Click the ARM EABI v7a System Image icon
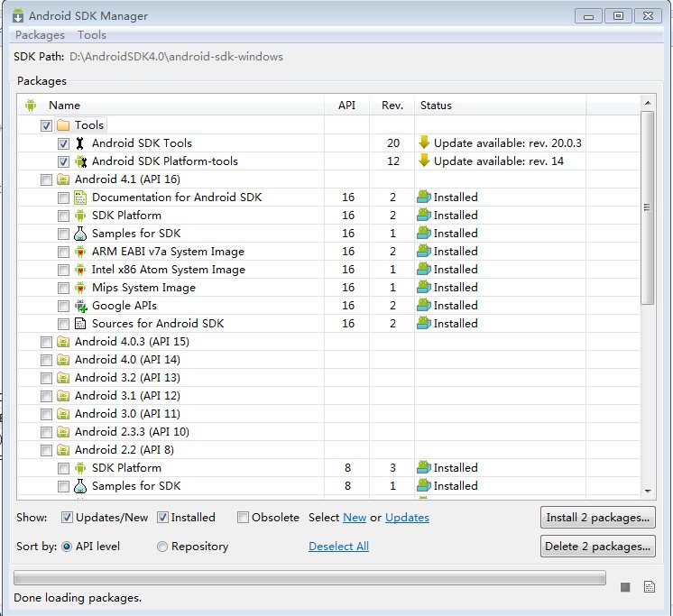Viewport: 673px width, 616px height. (80, 252)
